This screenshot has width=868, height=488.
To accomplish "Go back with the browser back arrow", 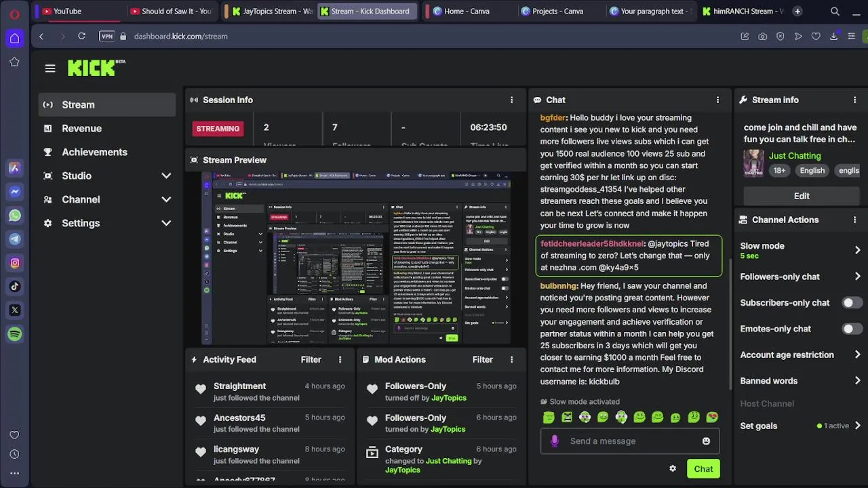I will coord(41,36).
